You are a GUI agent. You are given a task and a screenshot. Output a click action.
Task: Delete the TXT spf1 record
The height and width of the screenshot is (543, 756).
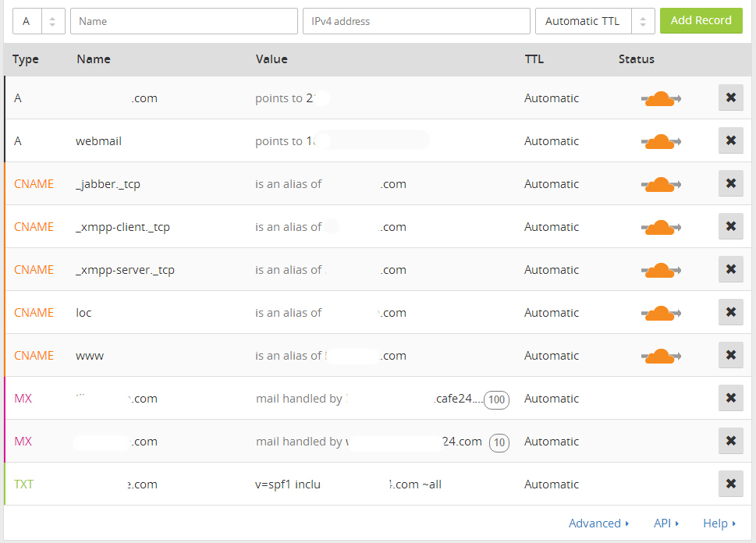coord(730,484)
